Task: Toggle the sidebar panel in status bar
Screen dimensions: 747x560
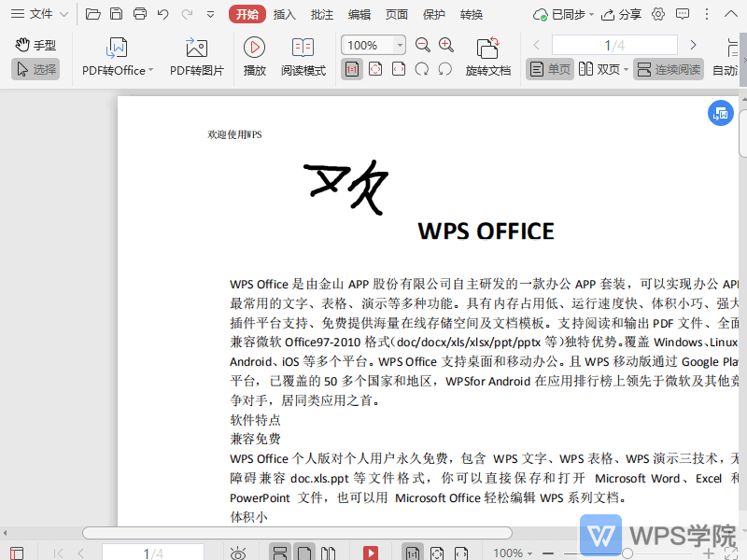Action: tap(17, 553)
